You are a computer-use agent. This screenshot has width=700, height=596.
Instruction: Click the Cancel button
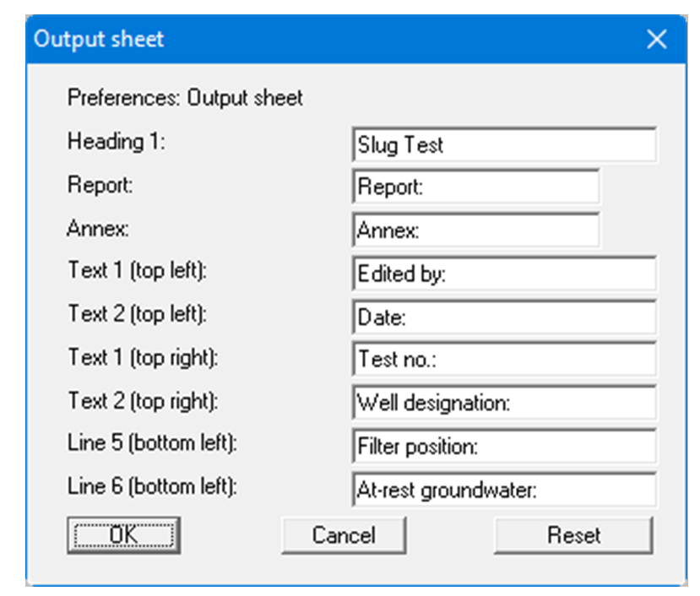tap(343, 534)
